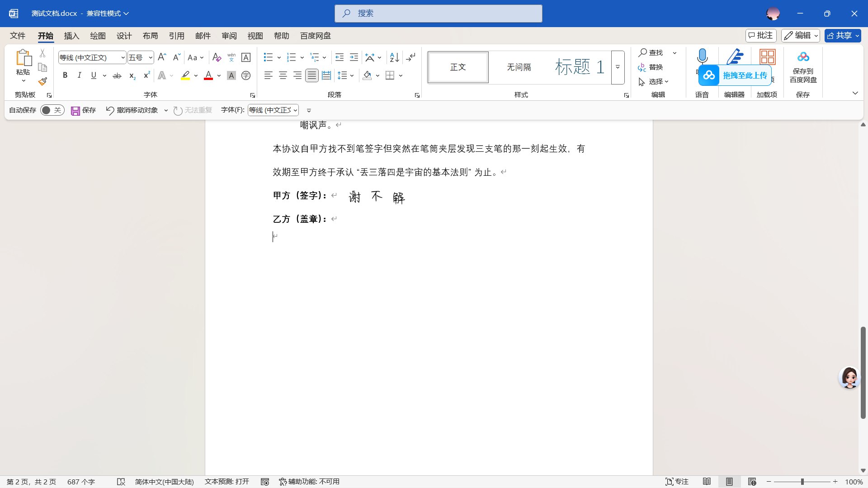Expand the styles gallery

(x=618, y=67)
